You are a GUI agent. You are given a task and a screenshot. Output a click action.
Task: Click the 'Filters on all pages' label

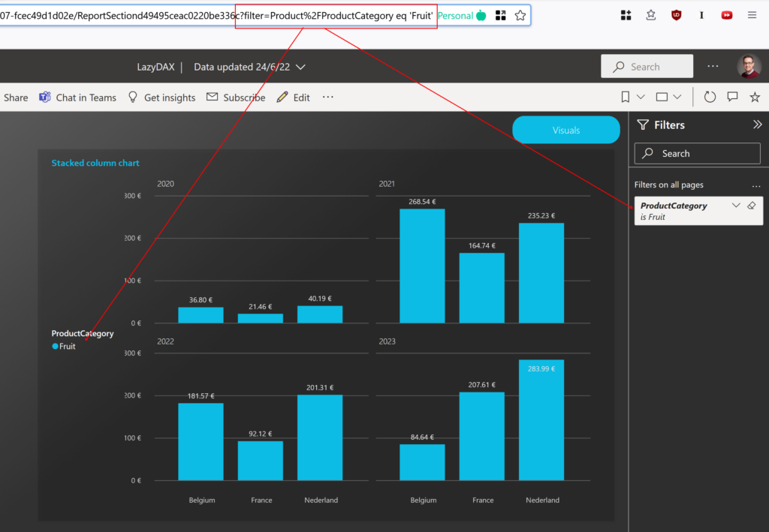coord(668,185)
